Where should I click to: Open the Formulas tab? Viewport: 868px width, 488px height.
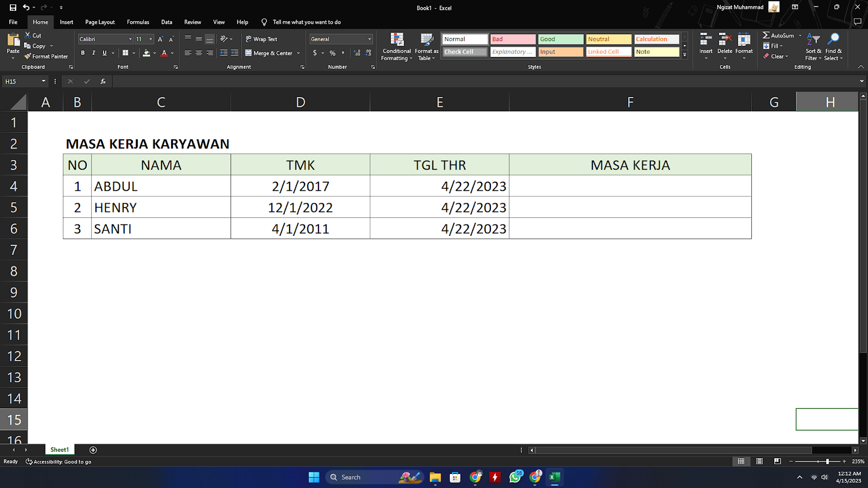138,22
